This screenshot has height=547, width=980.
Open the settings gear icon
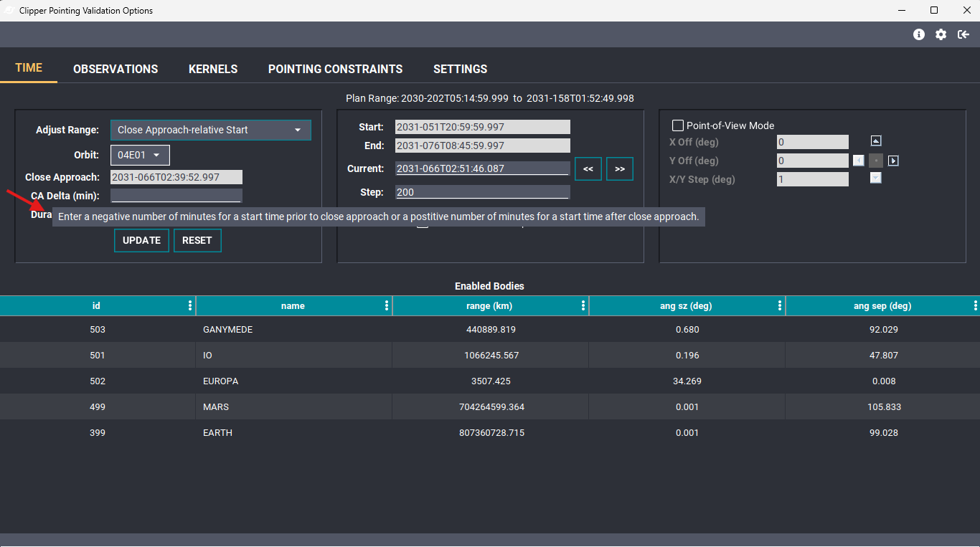[x=941, y=34]
